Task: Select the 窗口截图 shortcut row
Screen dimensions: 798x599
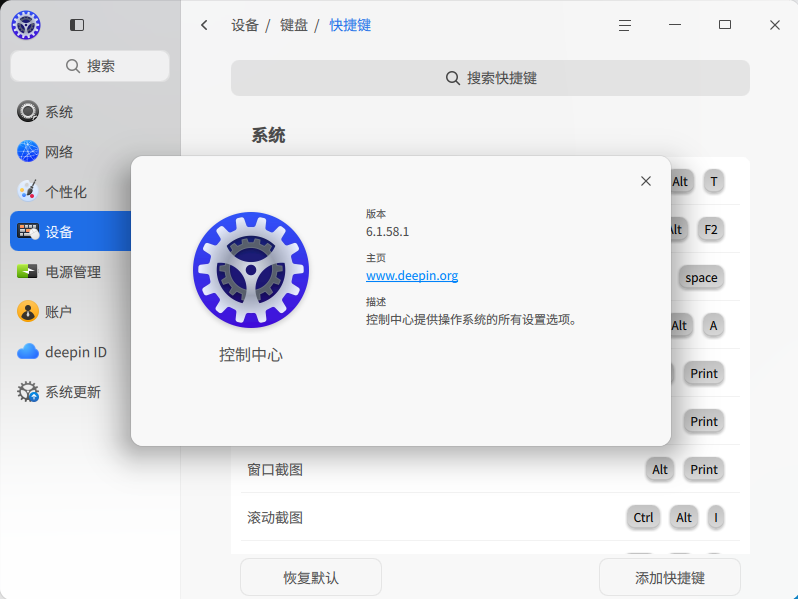Action: pyautogui.click(x=490, y=469)
